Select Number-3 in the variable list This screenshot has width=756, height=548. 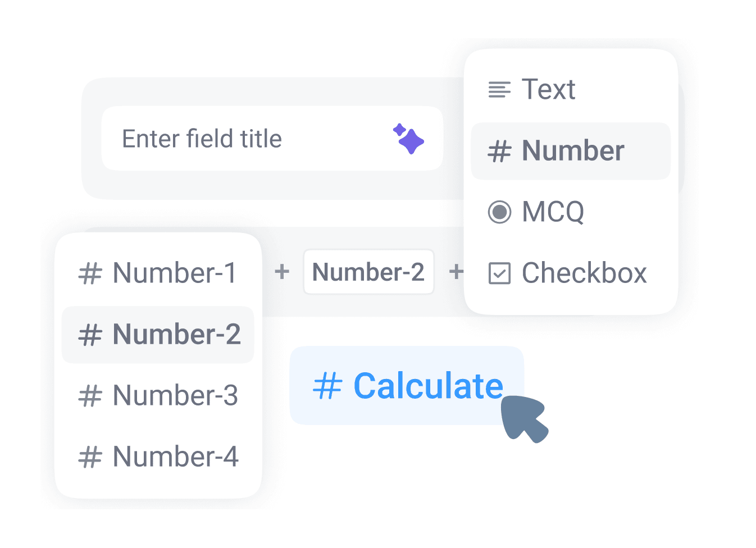(175, 396)
